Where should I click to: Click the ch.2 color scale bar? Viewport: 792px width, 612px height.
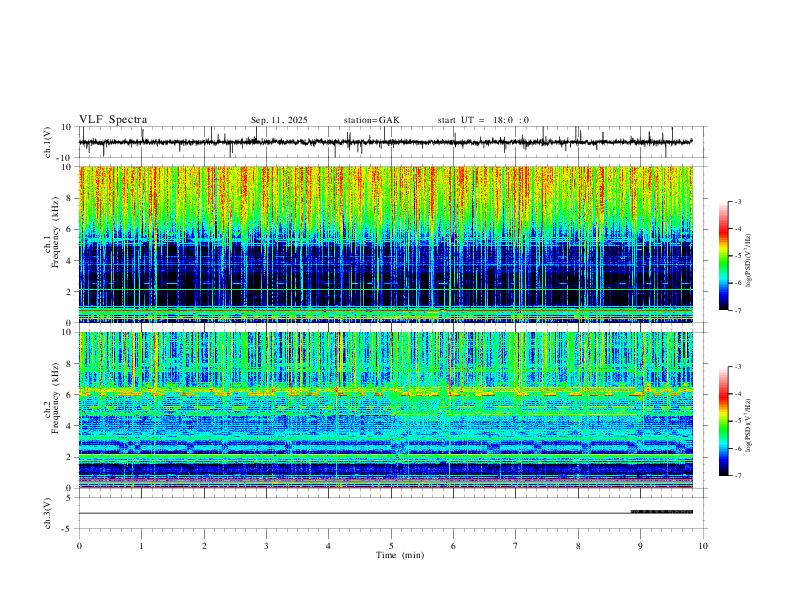click(x=724, y=421)
